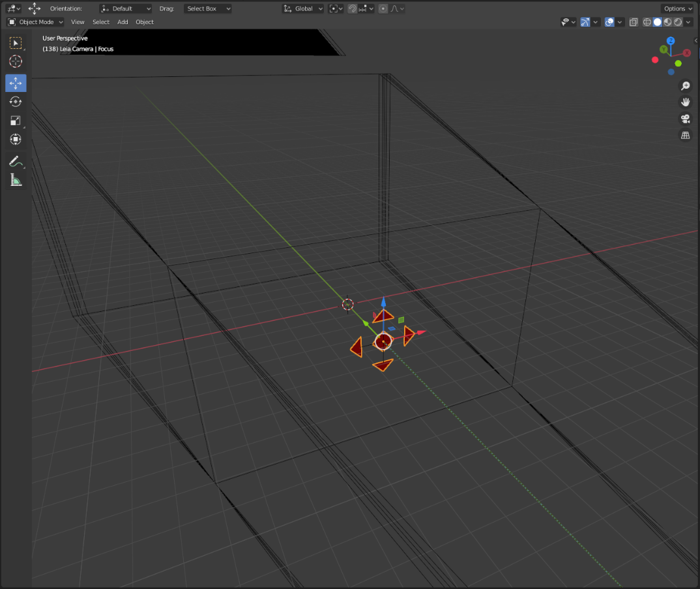Toggle camera view icon
The image size is (700, 589).
(685, 119)
